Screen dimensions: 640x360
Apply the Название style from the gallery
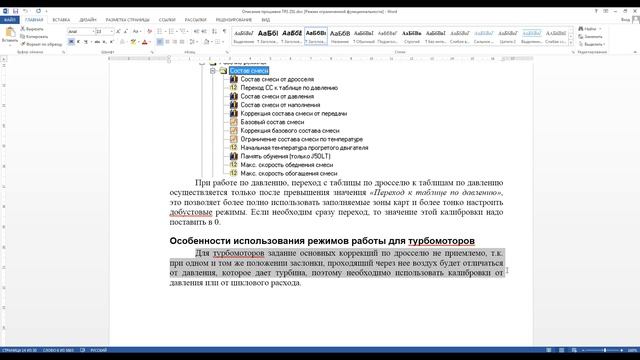[x=340, y=36]
